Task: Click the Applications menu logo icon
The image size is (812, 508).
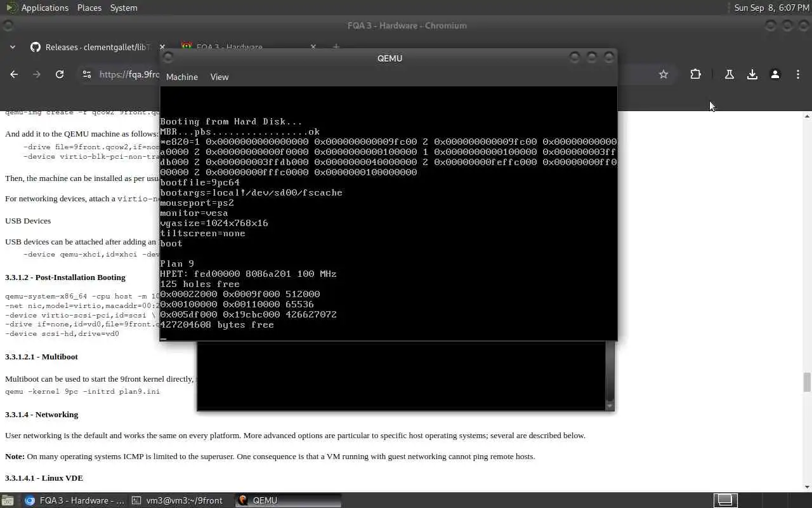Action: [x=11, y=8]
